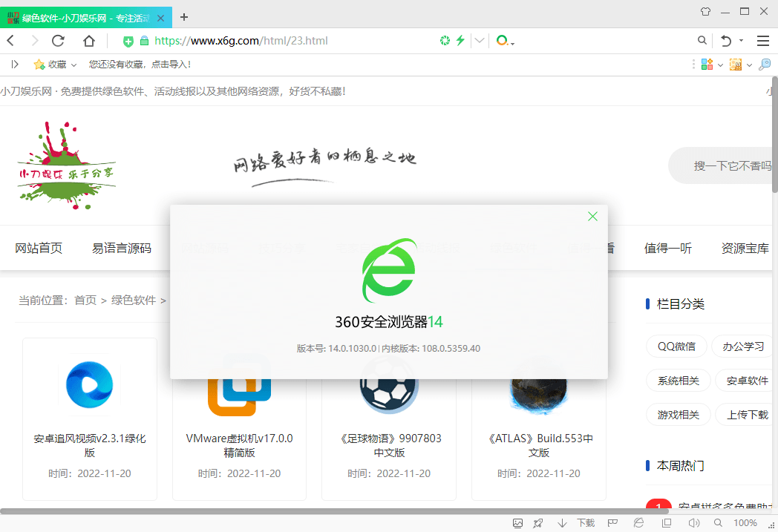
Task: Switch to IE compatibility mode icon
Action: (638, 522)
